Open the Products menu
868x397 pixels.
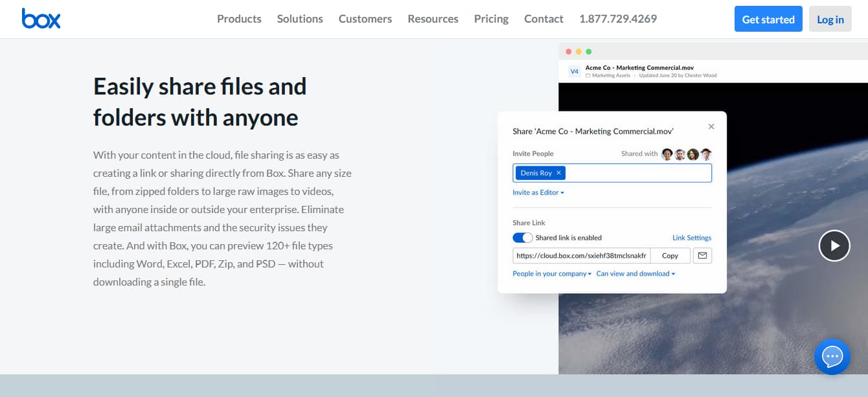[239, 19]
